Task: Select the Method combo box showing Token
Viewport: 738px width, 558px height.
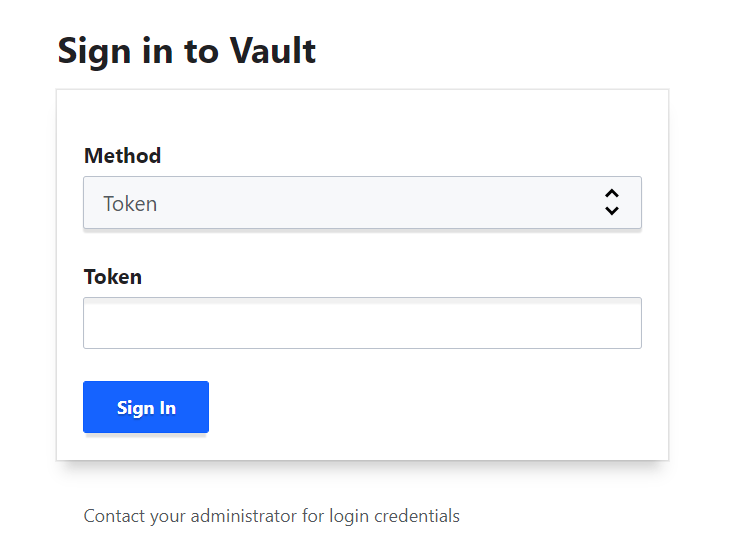Action: point(361,203)
